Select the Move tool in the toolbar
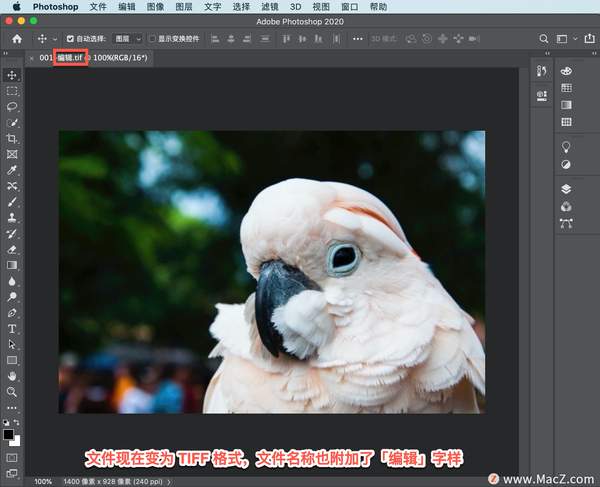Viewport: 600px width, 487px height. click(x=12, y=75)
